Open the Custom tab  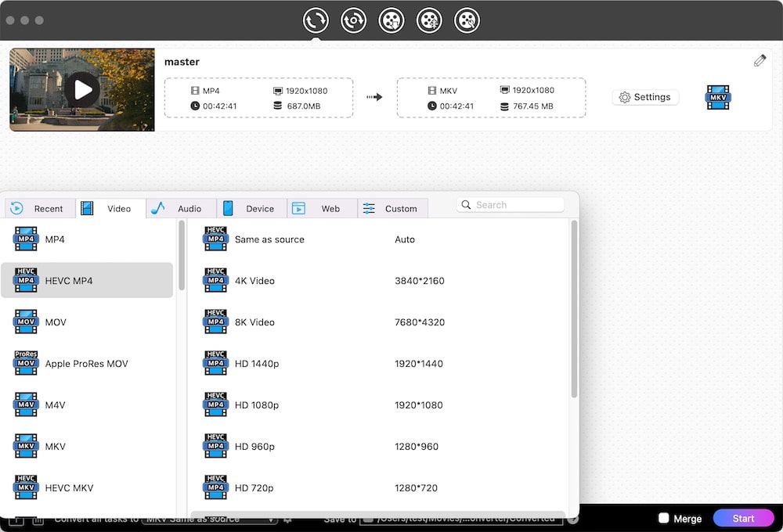(x=393, y=209)
